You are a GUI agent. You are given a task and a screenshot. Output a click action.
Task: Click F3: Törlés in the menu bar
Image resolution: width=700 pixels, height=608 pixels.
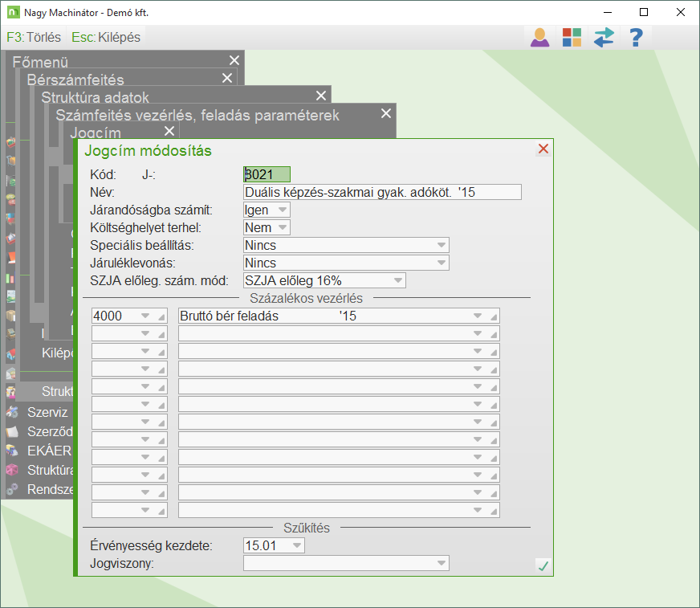click(34, 37)
